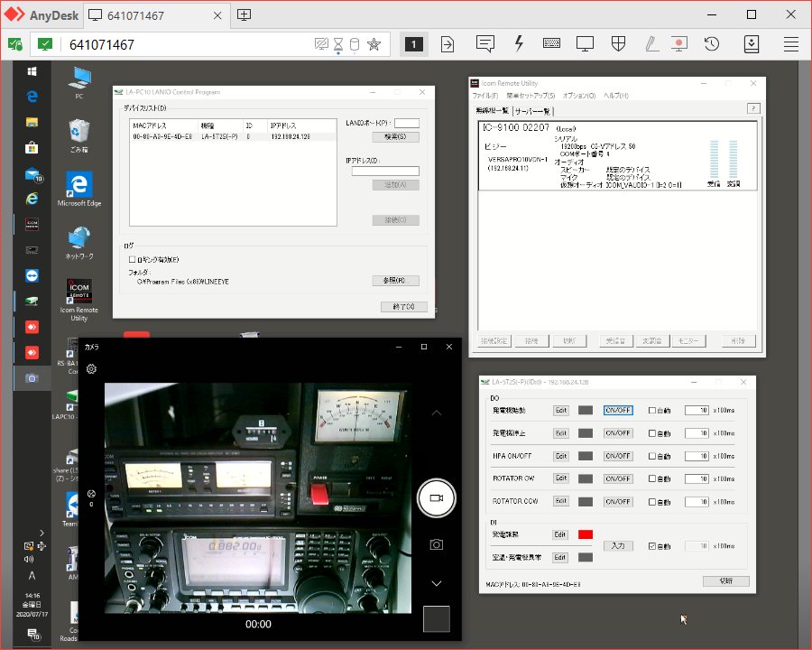Click the AnyDesk session history clock icon
Image resolution: width=812 pixels, height=650 pixels.
pos(712,43)
